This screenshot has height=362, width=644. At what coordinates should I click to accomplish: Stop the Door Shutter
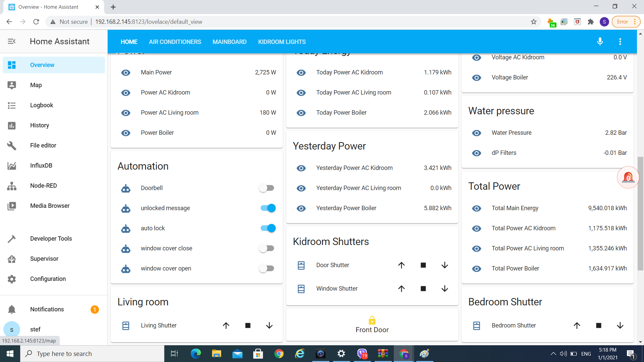tap(423, 265)
